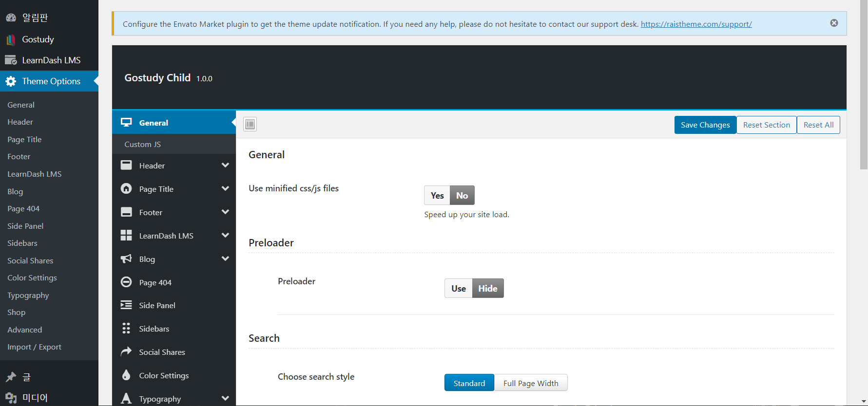The image size is (868, 406).
Task: Click the Side Panel indent icon
Action: click(x=126, y=305)
